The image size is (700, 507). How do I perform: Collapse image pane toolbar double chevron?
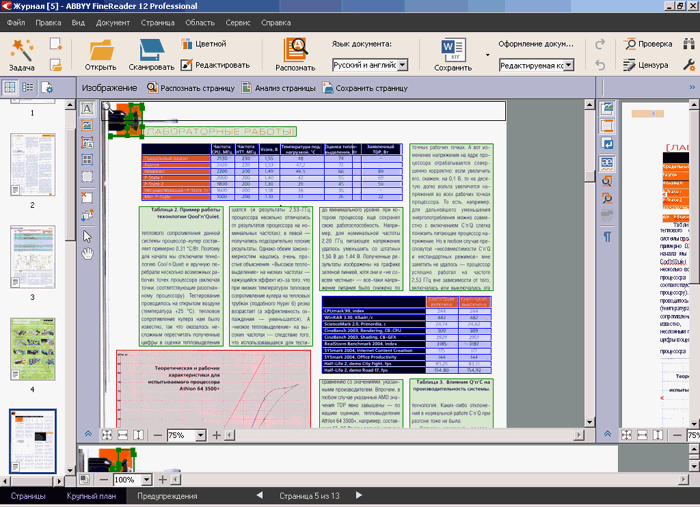88,434
